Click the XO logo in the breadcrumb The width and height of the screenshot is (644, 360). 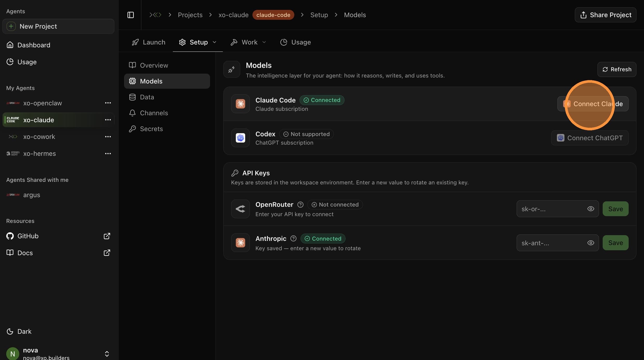[155, 15]
